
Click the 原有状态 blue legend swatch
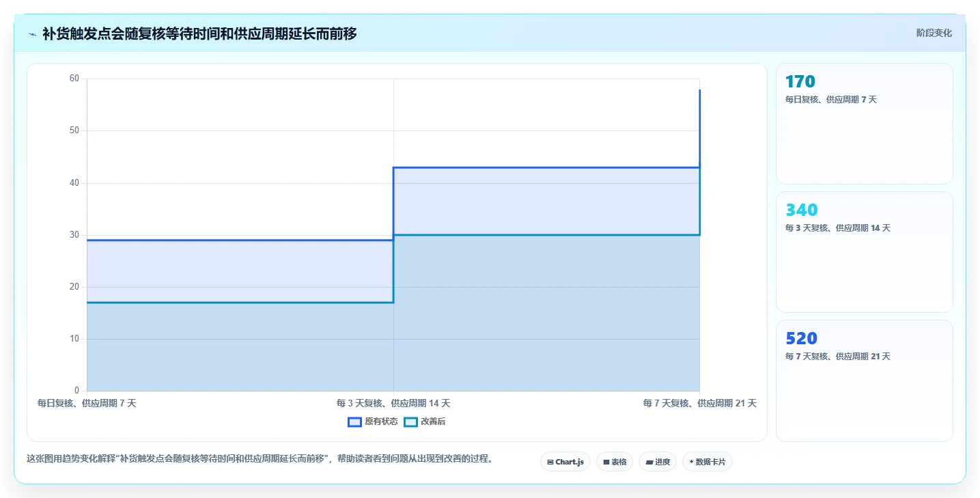click(x=354, y=421)
